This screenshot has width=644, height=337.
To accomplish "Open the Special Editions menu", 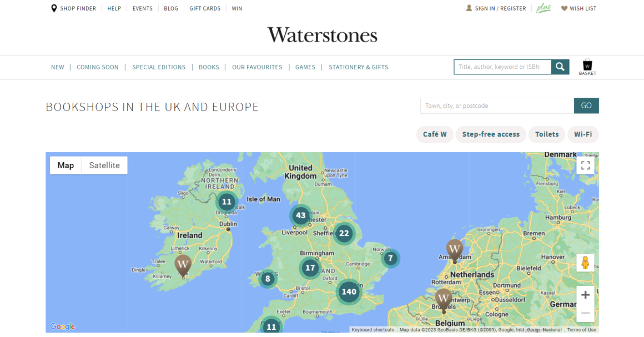I will pyautogui.click(x=159, y=67).
